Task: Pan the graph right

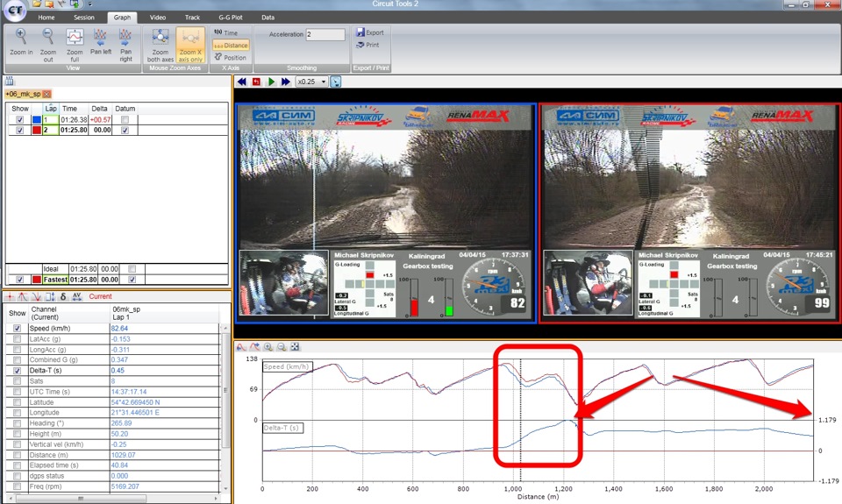Action: (125, 45)
